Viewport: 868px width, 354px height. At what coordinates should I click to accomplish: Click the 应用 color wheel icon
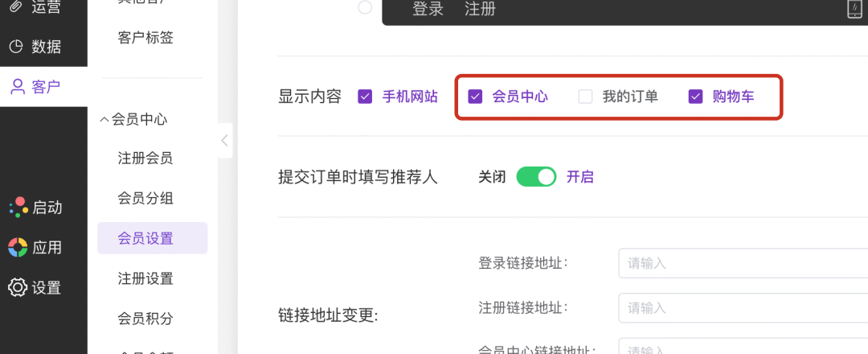tap(17, 247)
